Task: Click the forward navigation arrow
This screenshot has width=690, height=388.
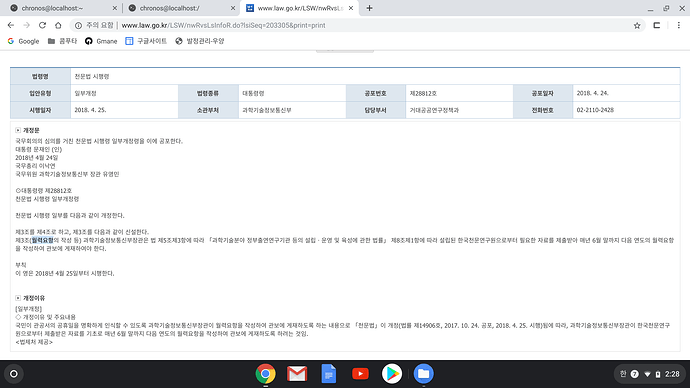Action: click(26, 26)
